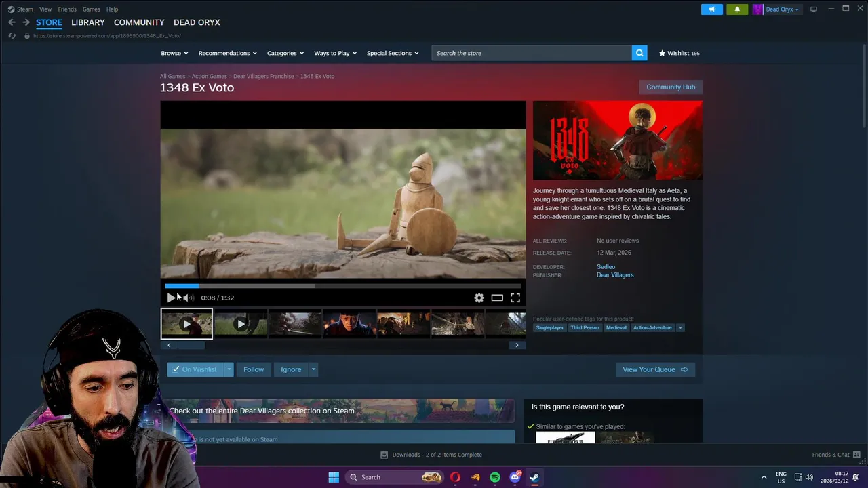
Task: Open Opera browser from taskbar
Action: point(455,477)
